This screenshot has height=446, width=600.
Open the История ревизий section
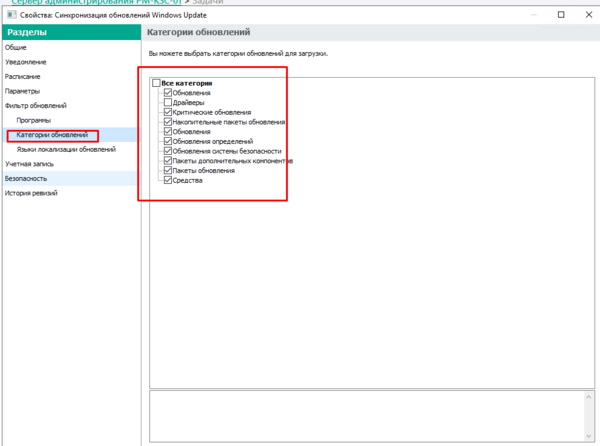(72, 193)
